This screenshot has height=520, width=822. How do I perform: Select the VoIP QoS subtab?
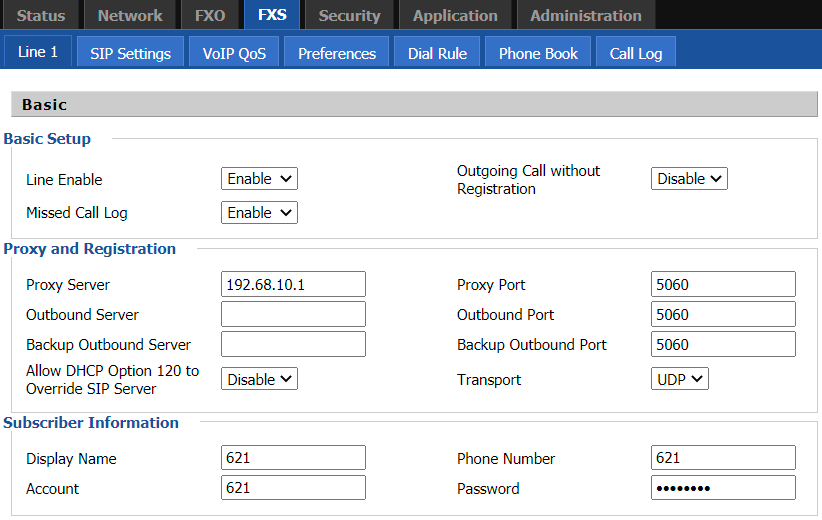point(234,53)
